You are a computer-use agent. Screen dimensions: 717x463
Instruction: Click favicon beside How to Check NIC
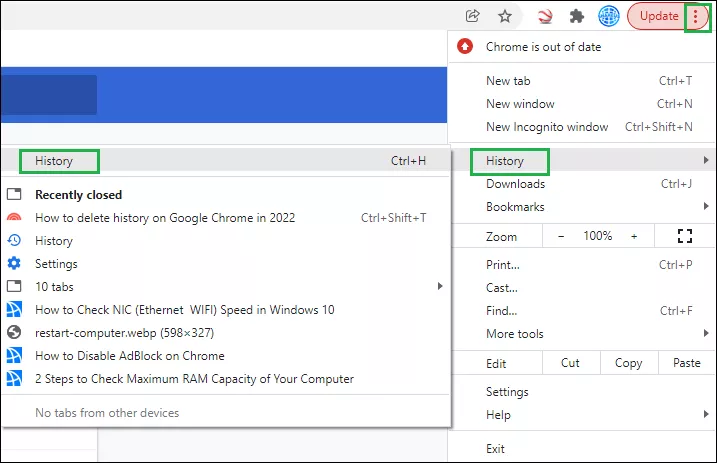(x=14, y=309)
